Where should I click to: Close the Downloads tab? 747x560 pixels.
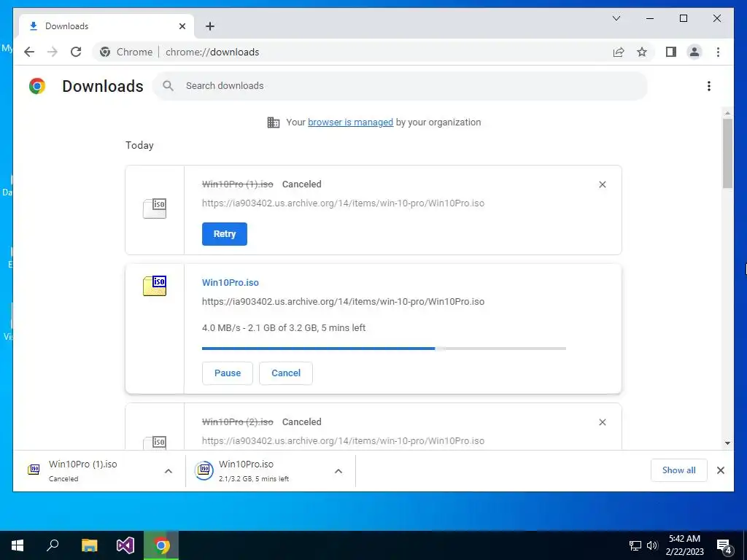(182, 26)
